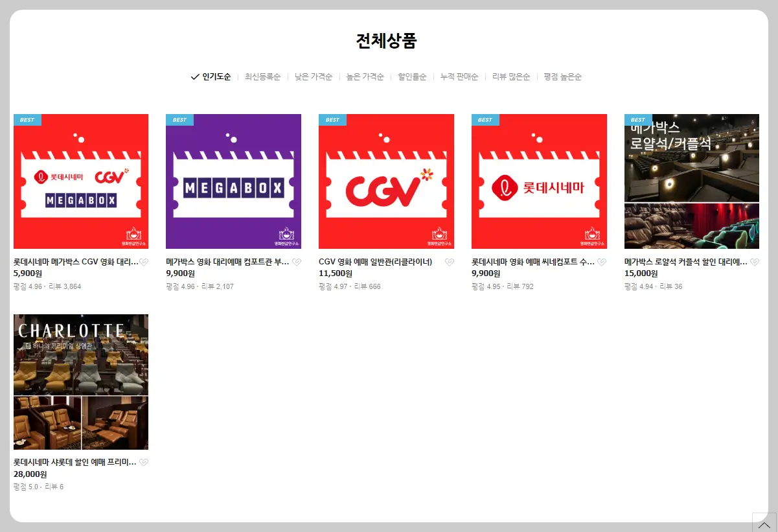Open the purple MEGABOX product thumbnail
The image size is (778, 532).
(x=233, y=181)
